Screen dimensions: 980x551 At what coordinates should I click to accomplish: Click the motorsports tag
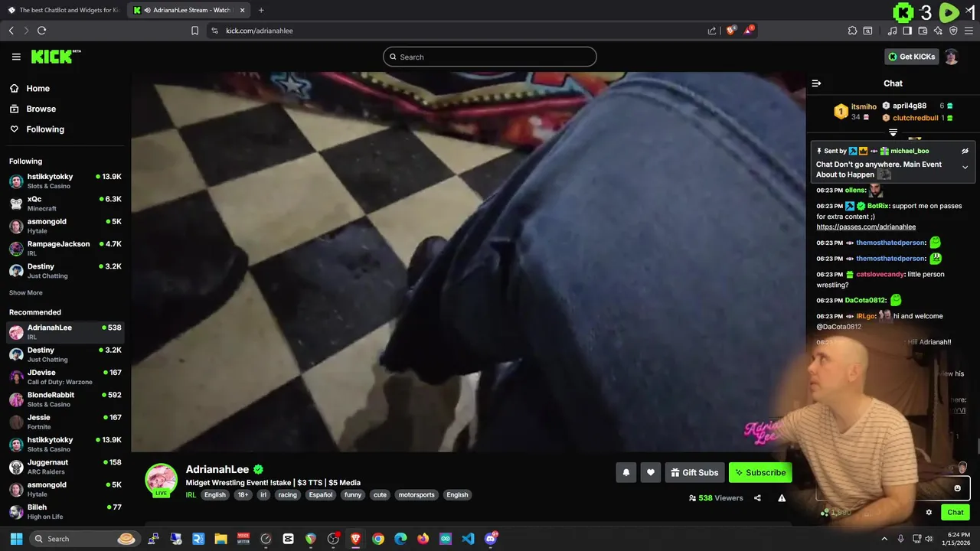(416, 494)
